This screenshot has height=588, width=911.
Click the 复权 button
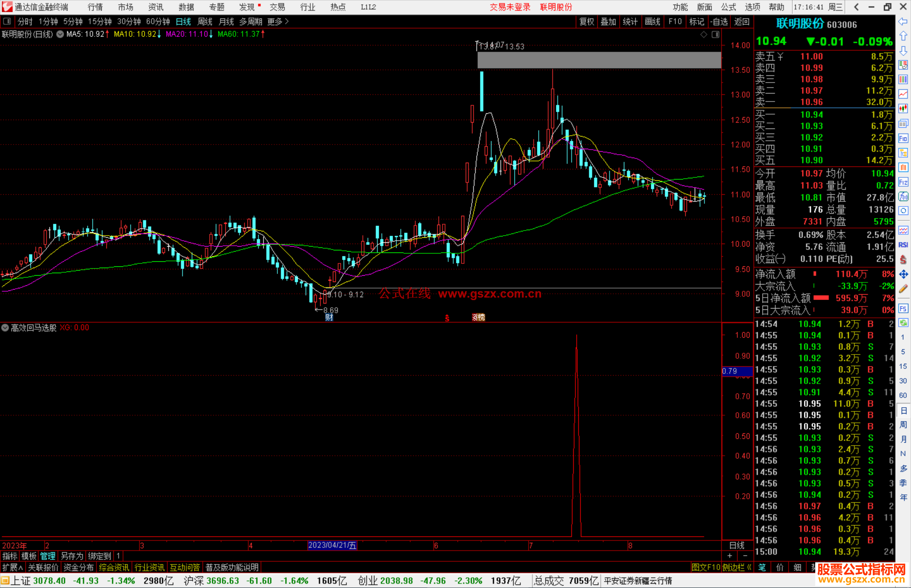(x=587, y=21)
